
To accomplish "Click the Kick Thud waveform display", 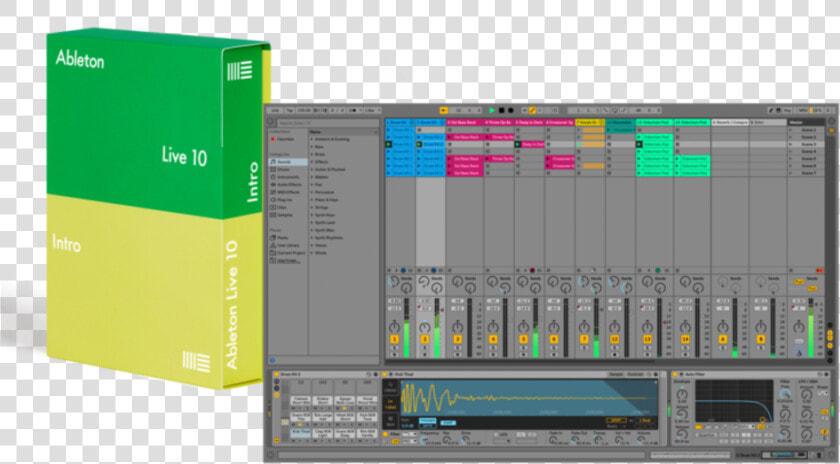I will pos(529,398).
